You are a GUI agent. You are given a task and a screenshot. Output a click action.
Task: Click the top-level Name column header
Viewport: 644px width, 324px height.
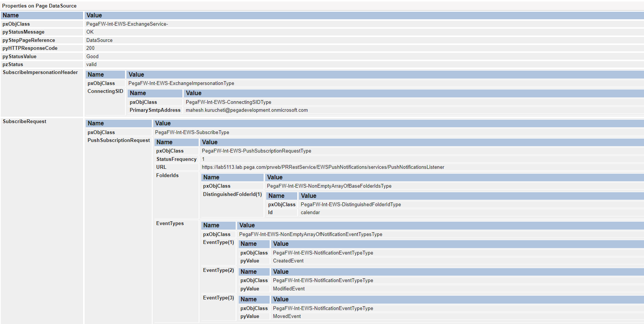point(42,15)
